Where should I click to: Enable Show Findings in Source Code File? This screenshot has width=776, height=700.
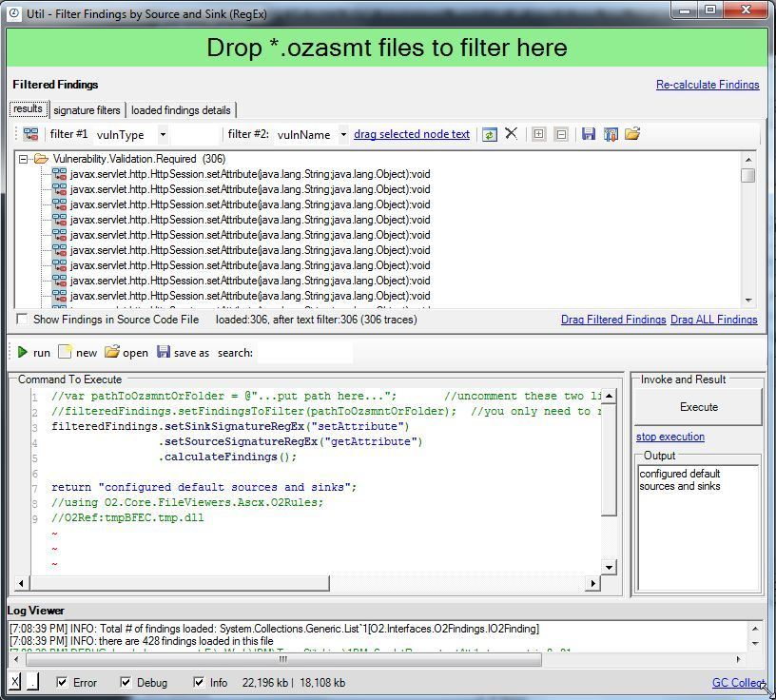click(23, 320)
